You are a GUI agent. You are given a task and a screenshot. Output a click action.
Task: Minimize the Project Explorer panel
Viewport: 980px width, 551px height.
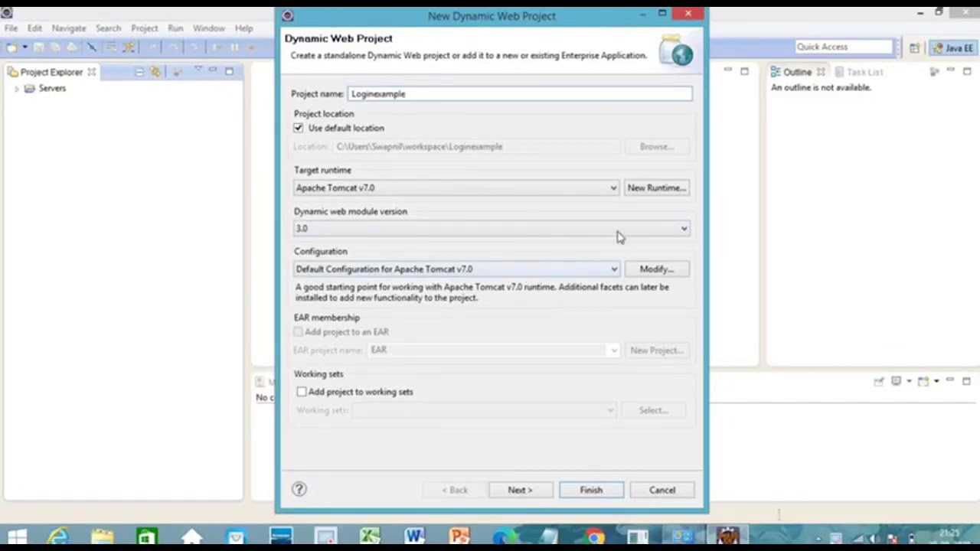pos(213,70)
